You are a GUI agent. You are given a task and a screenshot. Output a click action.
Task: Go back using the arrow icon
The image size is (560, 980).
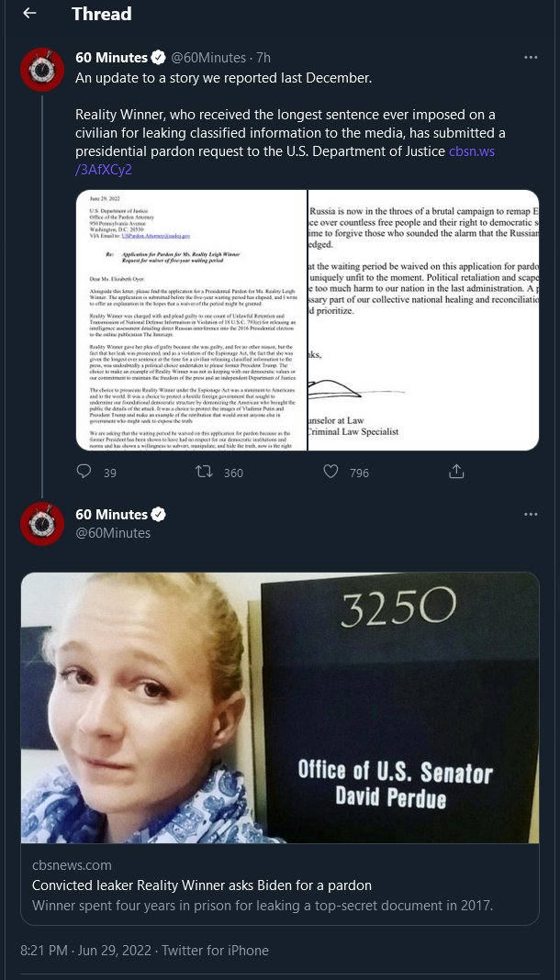click(x=29, y=13)
